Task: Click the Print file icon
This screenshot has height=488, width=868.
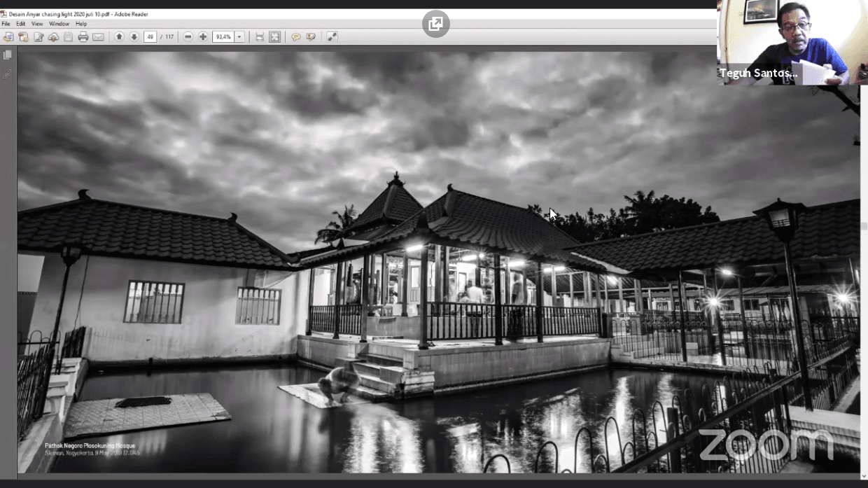Action: click(x=83, y=37)
